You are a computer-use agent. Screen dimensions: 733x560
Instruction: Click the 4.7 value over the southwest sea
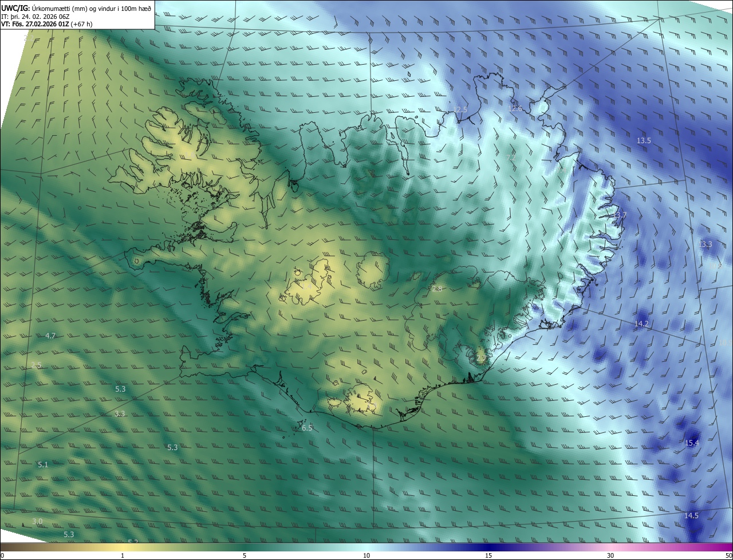(50, 336)
